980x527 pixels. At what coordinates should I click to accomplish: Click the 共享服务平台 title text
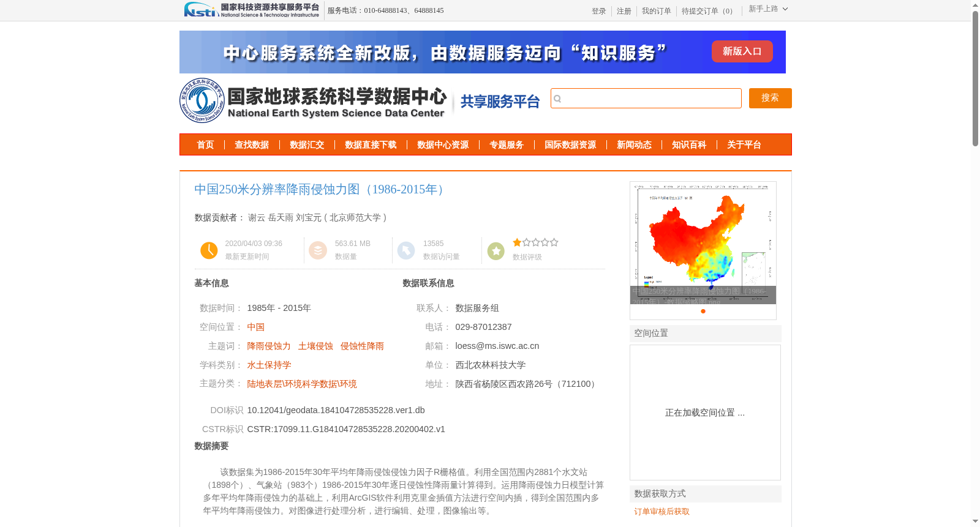click(x=500, y=102)
